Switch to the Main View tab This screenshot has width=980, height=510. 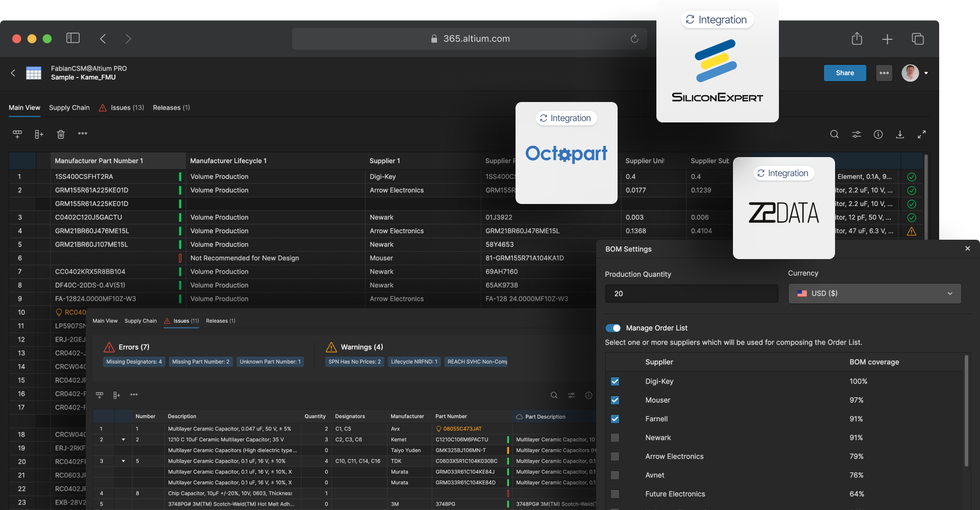24,108
